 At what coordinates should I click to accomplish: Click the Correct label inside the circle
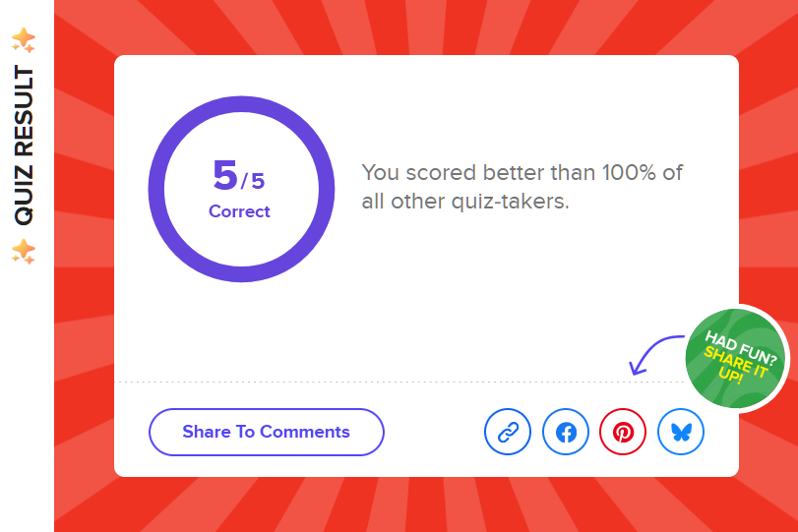239,211
